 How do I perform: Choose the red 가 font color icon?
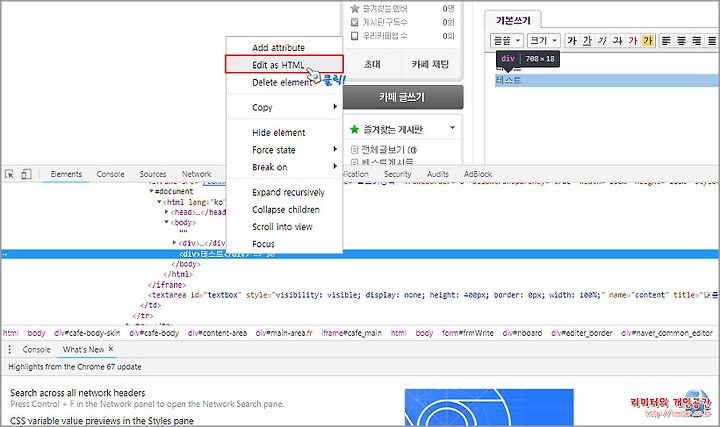633,40
